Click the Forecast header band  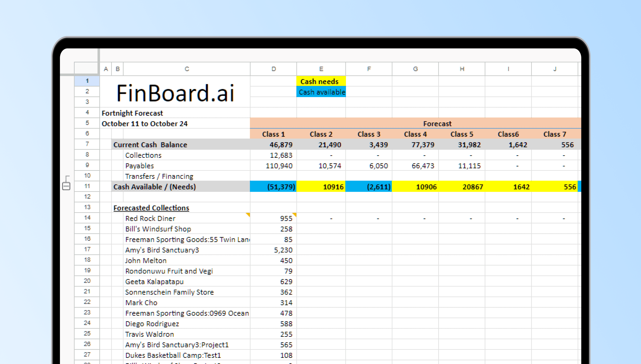415,124
